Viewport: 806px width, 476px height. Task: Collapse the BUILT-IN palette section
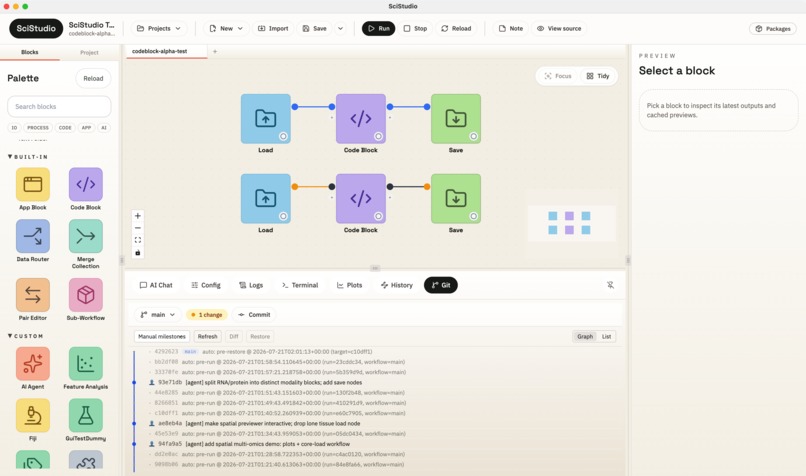click(x=28, y=157)
